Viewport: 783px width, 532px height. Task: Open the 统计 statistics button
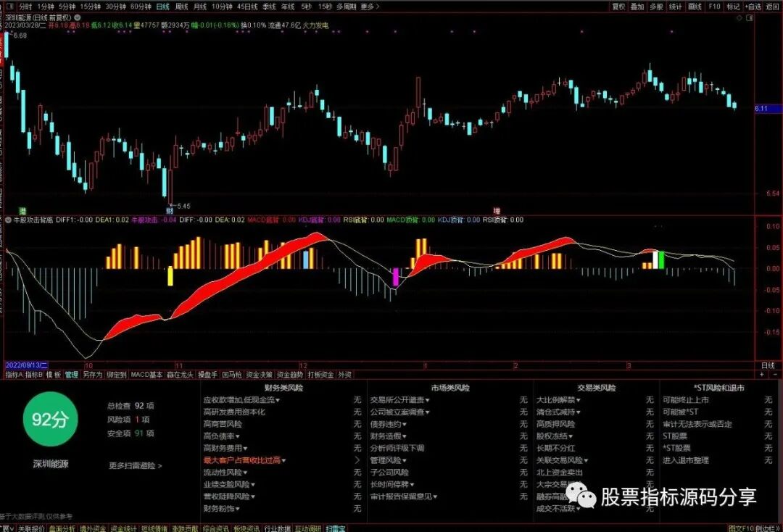click(x=675, y=7)
